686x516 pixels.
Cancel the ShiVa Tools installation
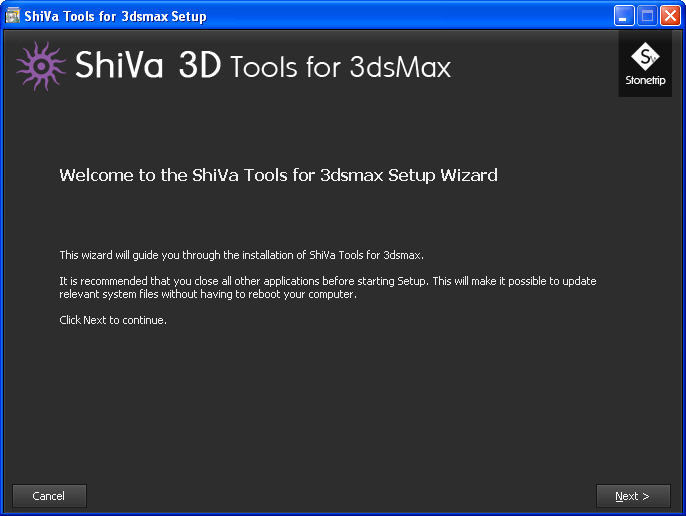click(49, 496)
